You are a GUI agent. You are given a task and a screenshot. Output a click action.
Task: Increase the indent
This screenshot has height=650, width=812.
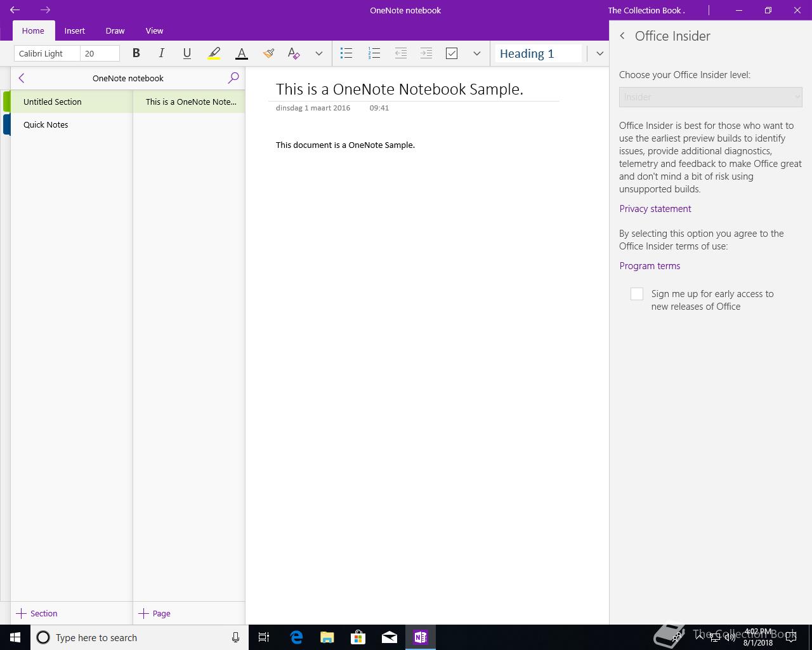coord(426,53)
